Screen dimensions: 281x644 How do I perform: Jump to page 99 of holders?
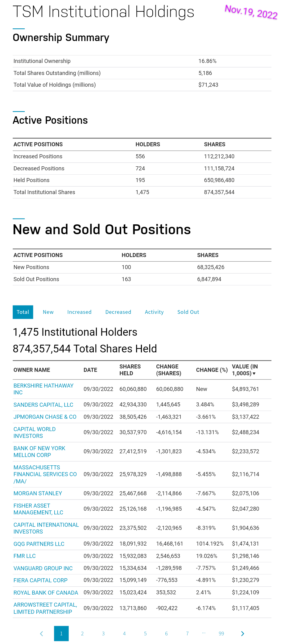(221, 634)
